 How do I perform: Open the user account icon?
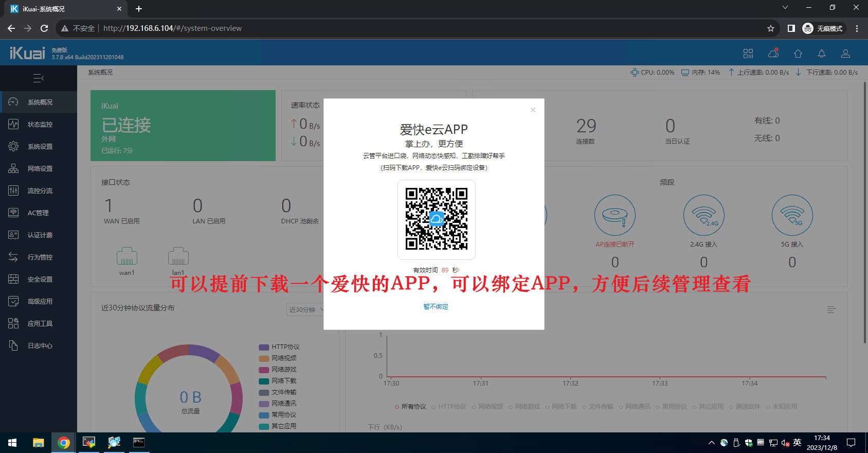(845, 54)
